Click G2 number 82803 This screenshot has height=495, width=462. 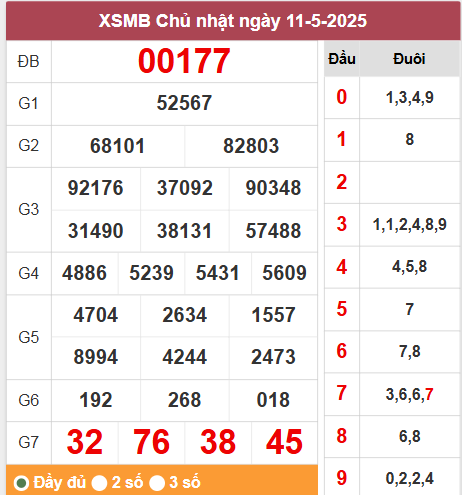pos(251,146)
